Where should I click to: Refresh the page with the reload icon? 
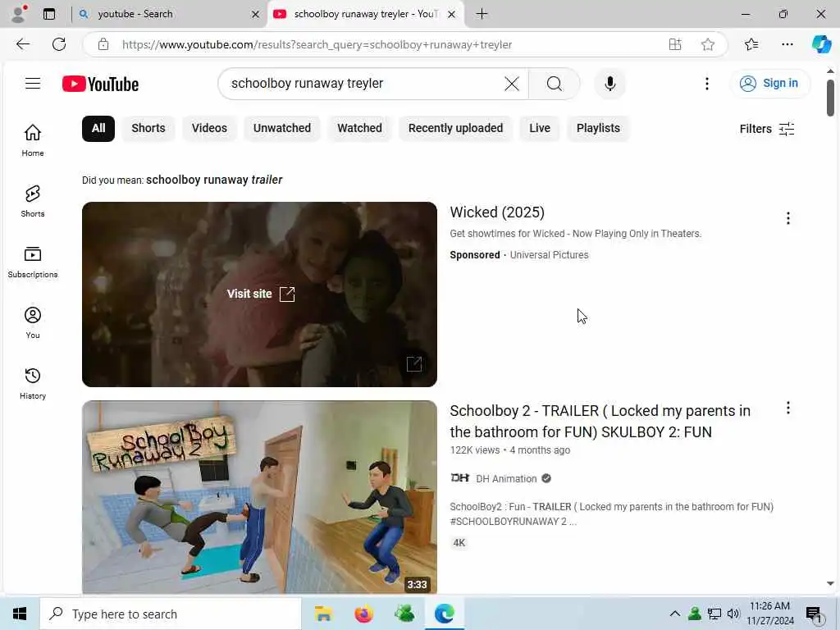click(59, 44)
